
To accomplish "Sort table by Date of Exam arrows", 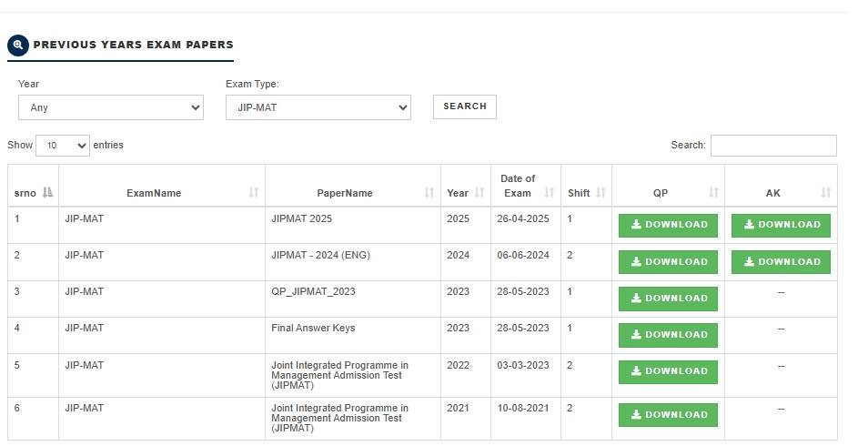I will point(550,193).
